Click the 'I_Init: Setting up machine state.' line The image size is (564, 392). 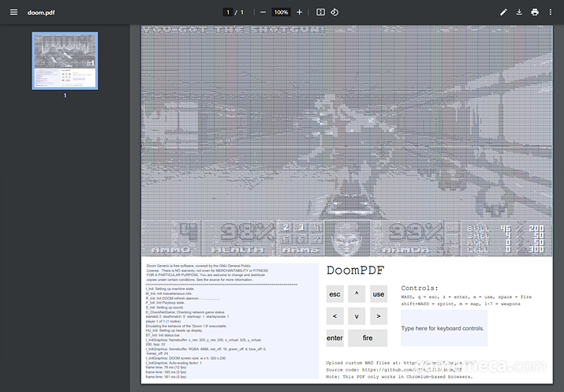click(x=170, y=289)
